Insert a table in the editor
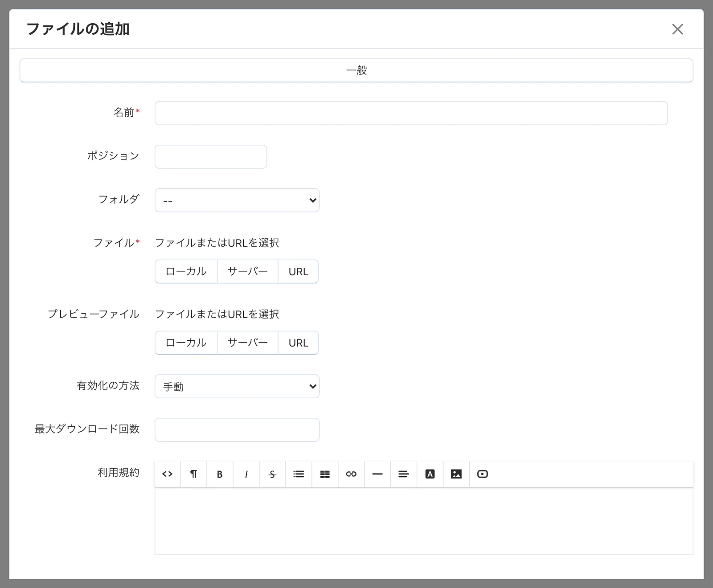 click(325, 474)
